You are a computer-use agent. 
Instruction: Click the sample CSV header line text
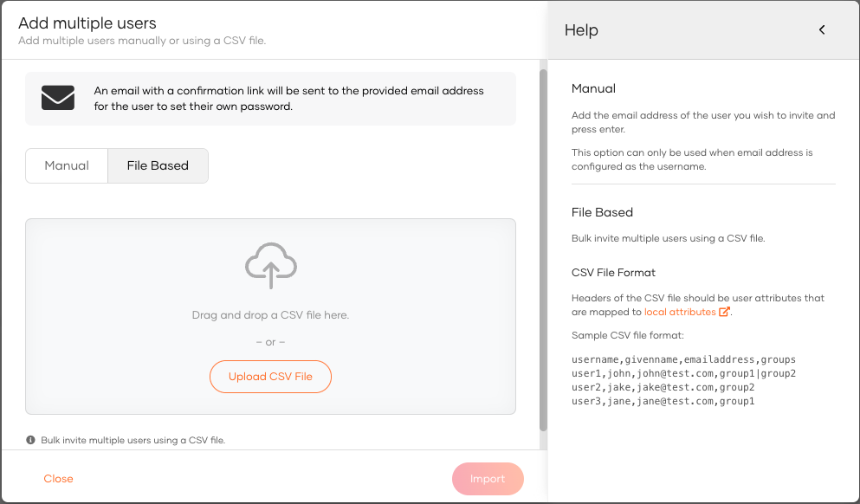(x=683, y=359)
